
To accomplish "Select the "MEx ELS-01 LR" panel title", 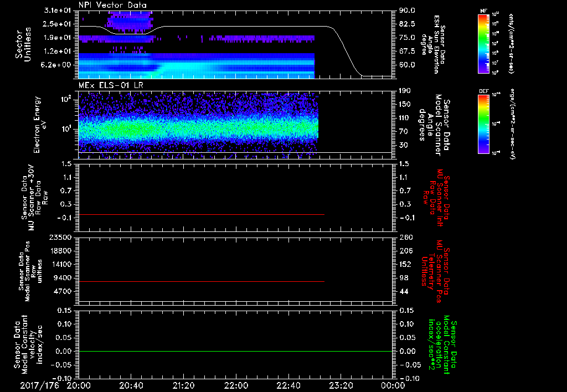I will (x=111, y=85).
